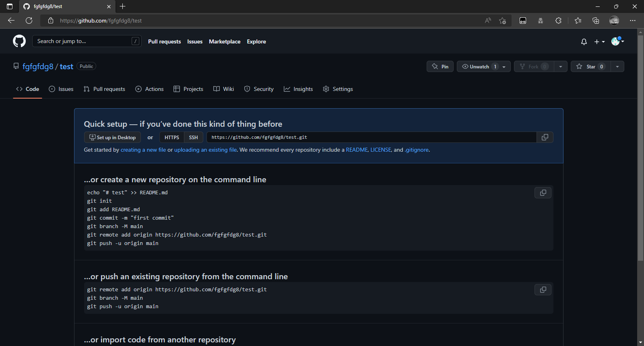Follow the uploading an existing file link

(205, 150)
